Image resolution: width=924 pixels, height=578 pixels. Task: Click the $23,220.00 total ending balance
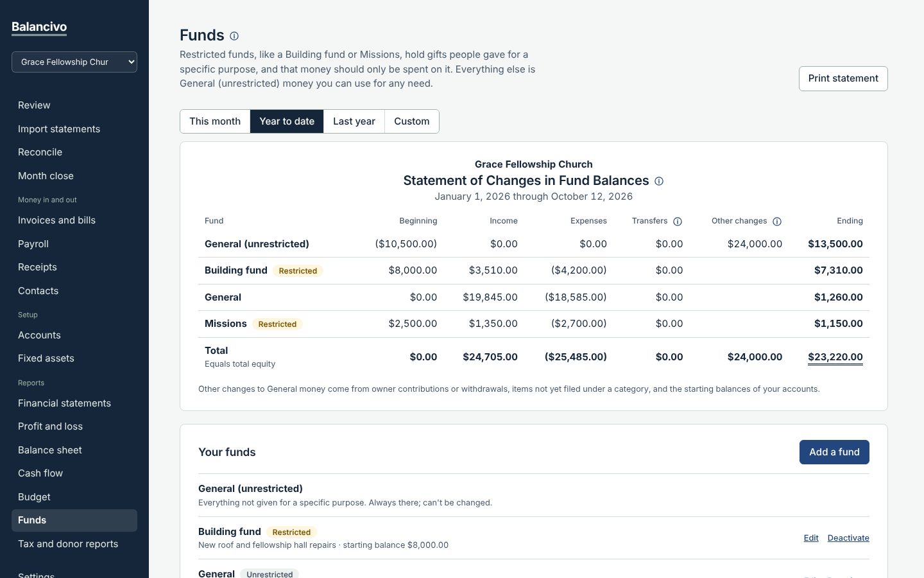coord(835,357)
